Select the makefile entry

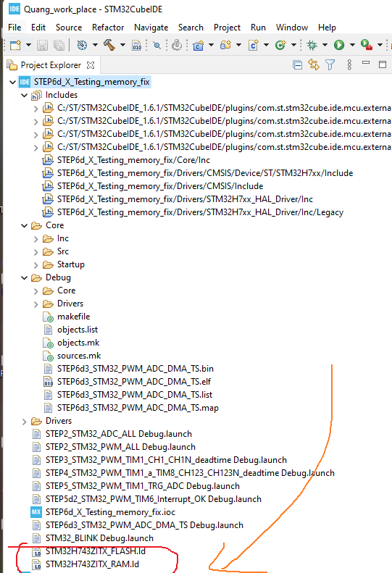[x=73, y=317]
